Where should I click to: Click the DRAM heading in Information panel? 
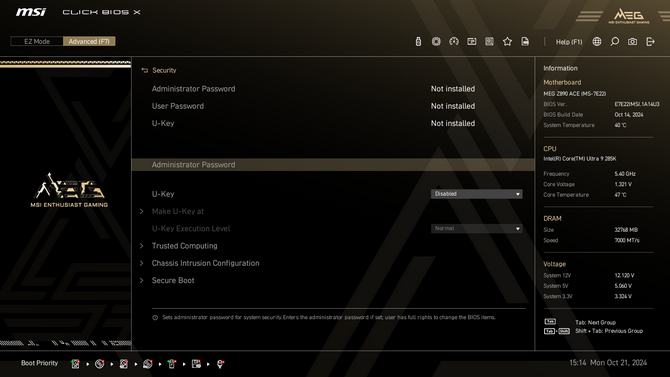click(552, 218)
